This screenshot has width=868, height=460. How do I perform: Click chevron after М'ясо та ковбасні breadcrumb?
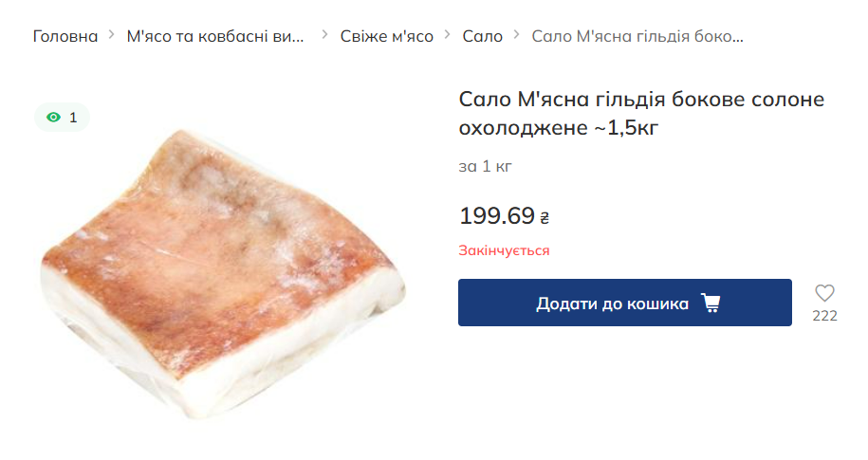325,36
